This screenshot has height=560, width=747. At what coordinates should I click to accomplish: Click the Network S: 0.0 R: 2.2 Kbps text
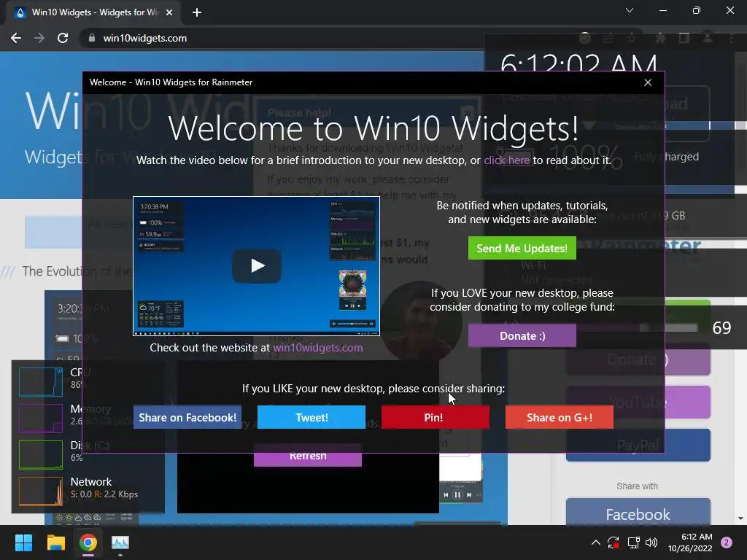coord(104,494)
